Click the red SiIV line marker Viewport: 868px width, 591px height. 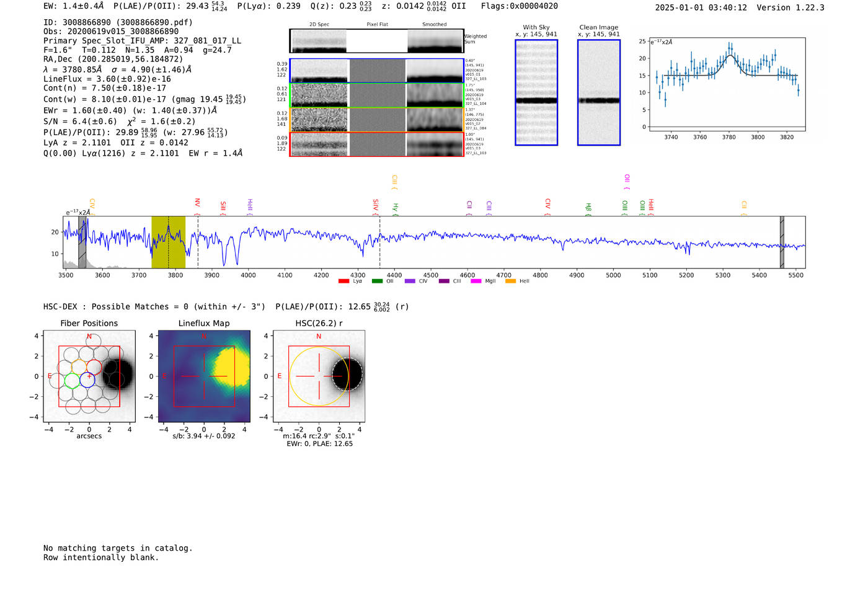[376, 207]
